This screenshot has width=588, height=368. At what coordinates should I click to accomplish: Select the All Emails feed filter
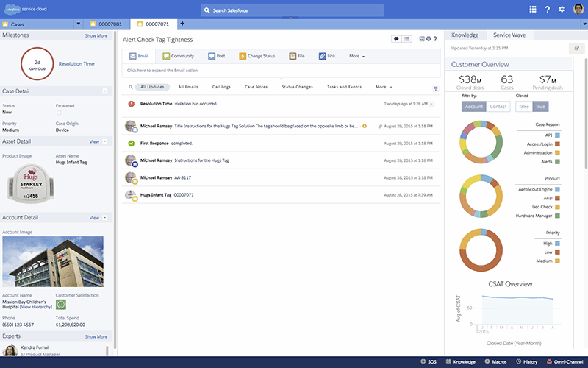coord(188,87)
